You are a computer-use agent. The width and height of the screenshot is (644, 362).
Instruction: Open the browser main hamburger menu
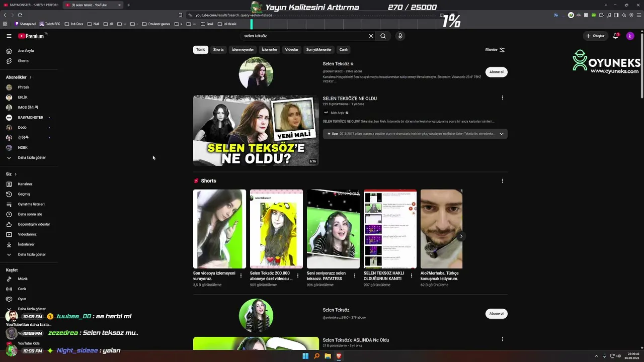pyautogui.click(x=638, y=15)
